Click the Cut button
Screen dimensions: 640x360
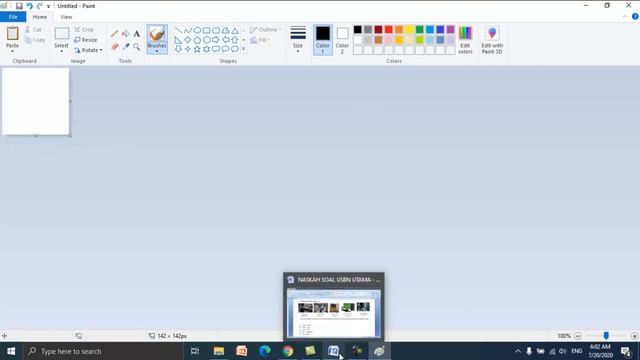pyautogui.click(x=33, y=30)
